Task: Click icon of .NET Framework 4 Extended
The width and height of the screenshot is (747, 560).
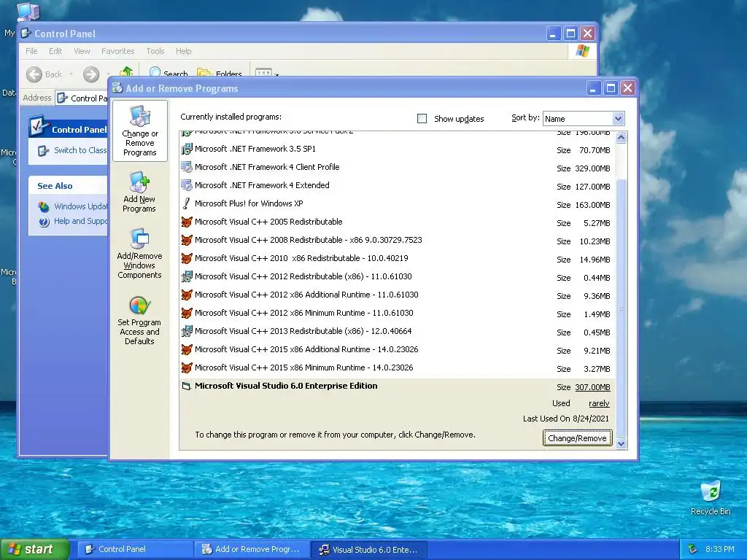Action: pyautogui.click(x=187, y=185)
